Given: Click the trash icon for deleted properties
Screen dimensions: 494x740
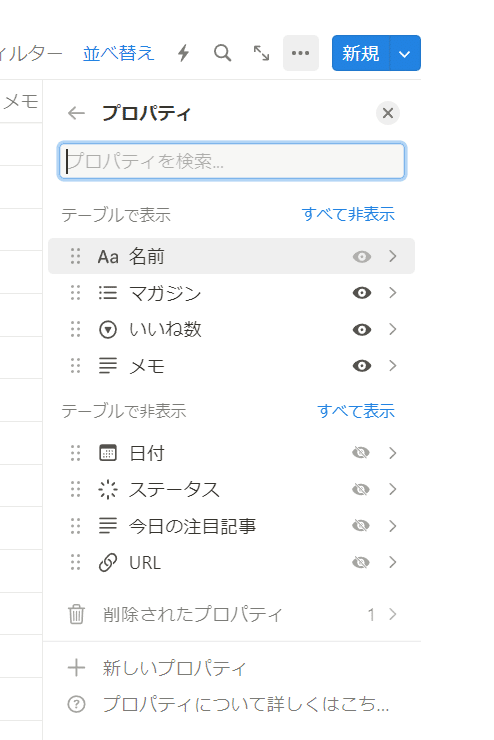Looking at the screenshot, I should tap(76, 614).
